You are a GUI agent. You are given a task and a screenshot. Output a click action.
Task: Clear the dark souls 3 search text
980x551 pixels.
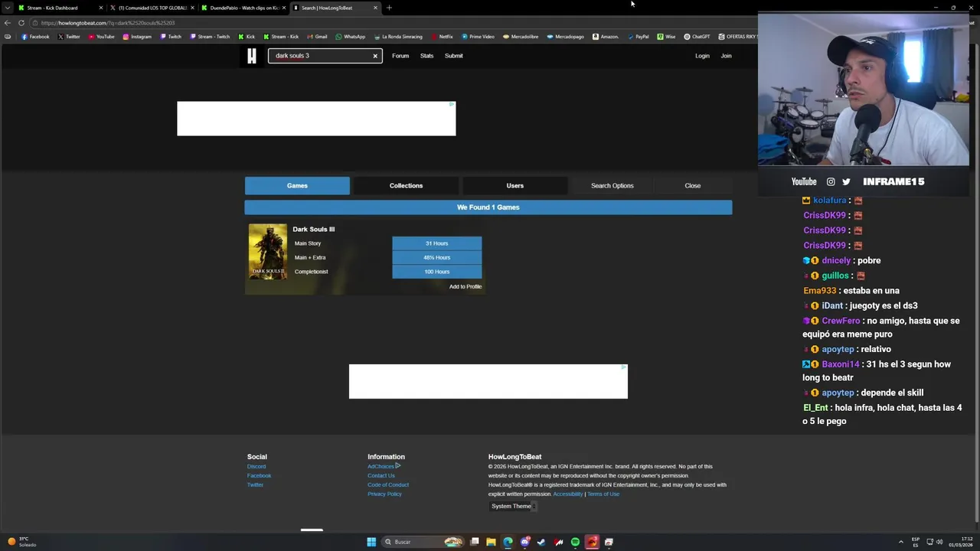click(x=375, y=56)
